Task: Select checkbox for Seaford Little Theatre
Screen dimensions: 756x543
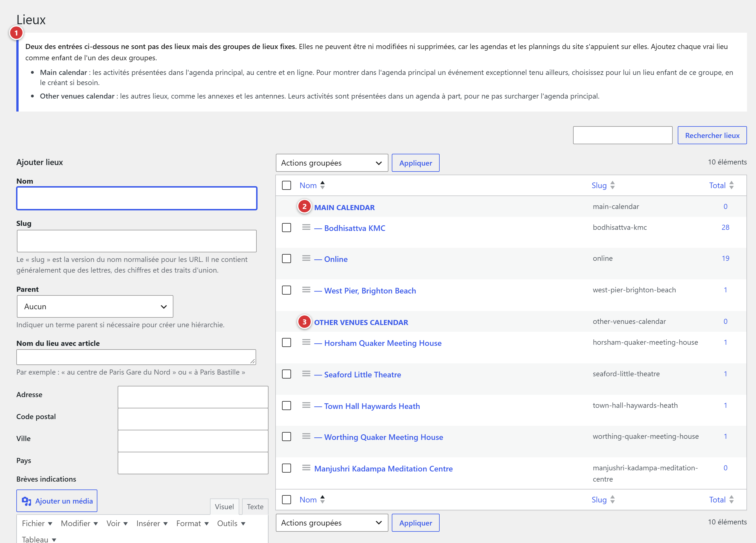Action: (286, 374)
